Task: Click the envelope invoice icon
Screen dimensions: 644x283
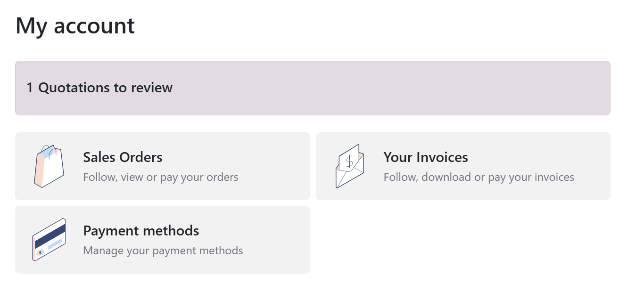Action: click(x=350, y=166)
